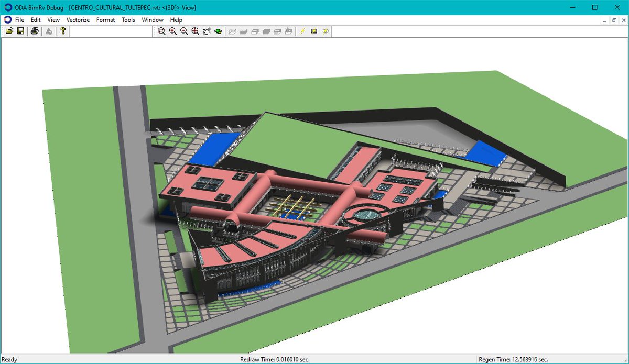Expand the Tools menu
The width and height of the screenshot is (629, 364).
pyautogui.click(x=128, y=20)
